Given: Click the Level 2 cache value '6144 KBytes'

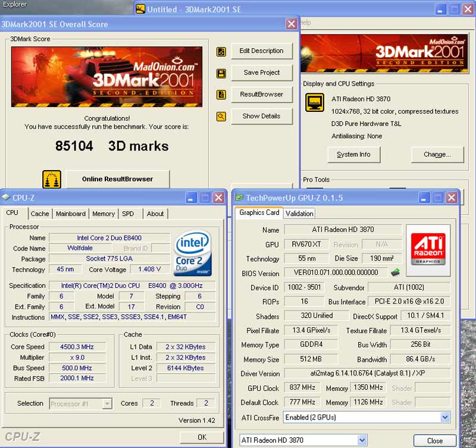Looking at the screenshot, I should pos(186,368).
